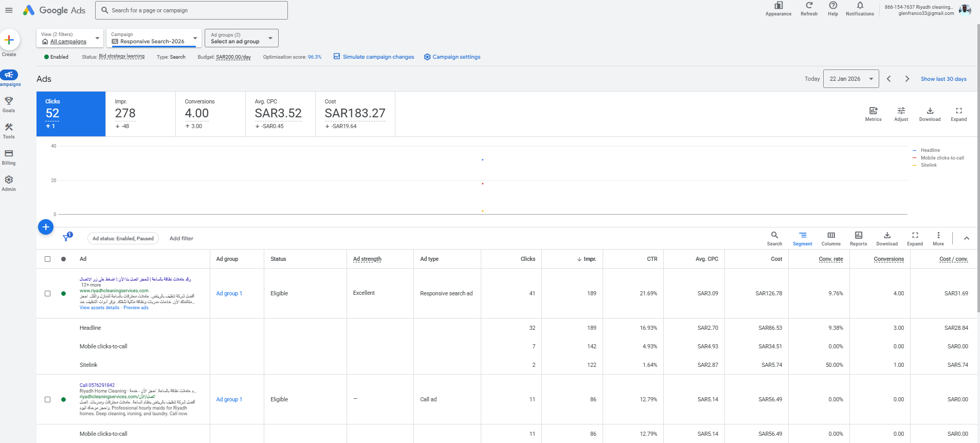Screen dimensions: 980x443
Task: Open the Select an ad group dropdown
Action: pyautogui.click(x=242, y=38)
